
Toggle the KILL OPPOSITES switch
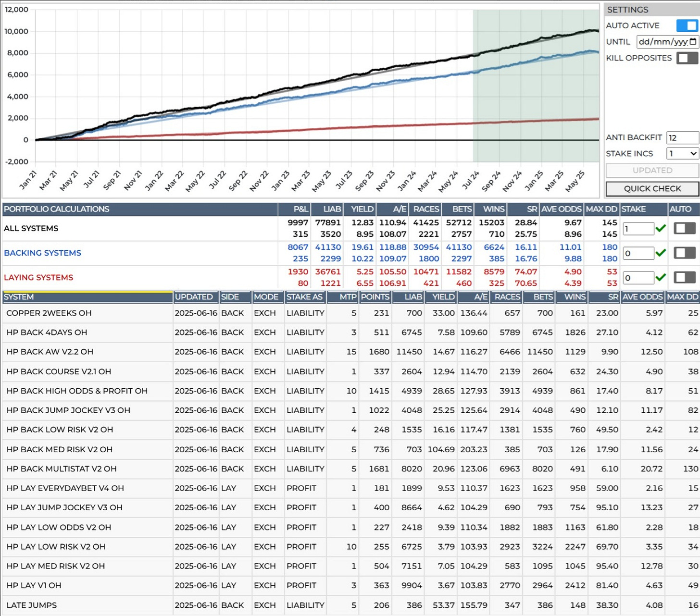click(687, 58)
